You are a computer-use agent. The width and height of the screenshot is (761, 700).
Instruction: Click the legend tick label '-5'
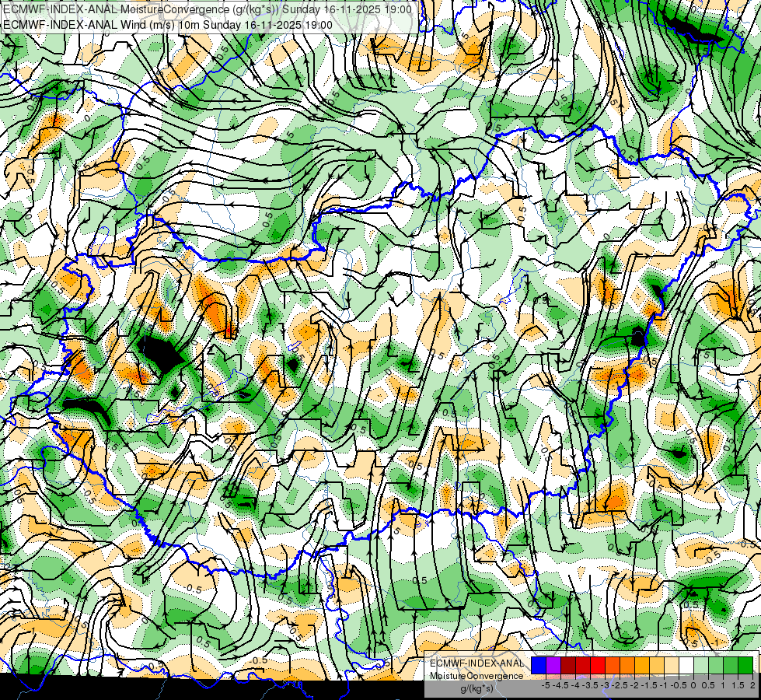pos(546,685)
